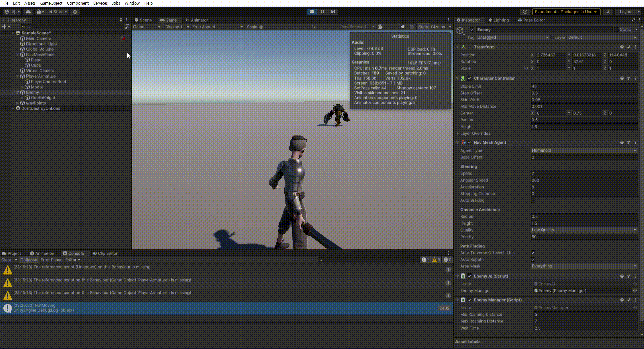Toggle Auto Traverse Off Mesh Link checkbox
The height and width of the screenshot is (349, 644).
(533, 253)
